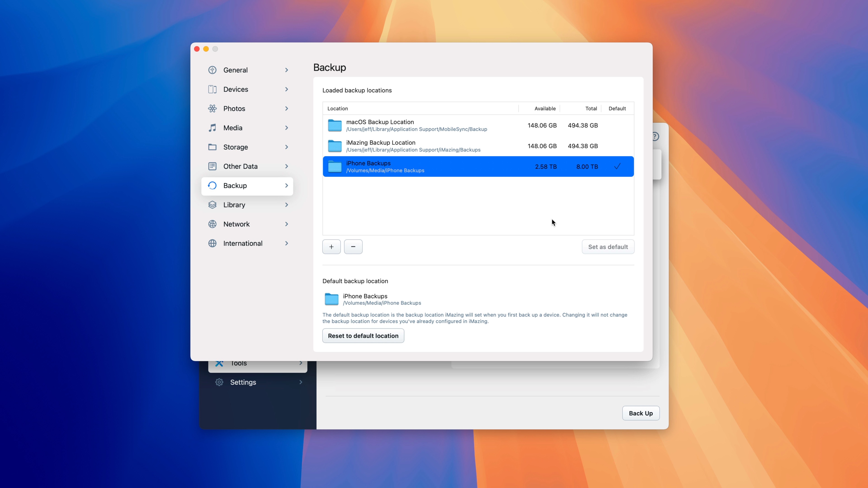Click the Backup circular arrow icon
This screenshot has width=868, height=488.
coord(213,185)
